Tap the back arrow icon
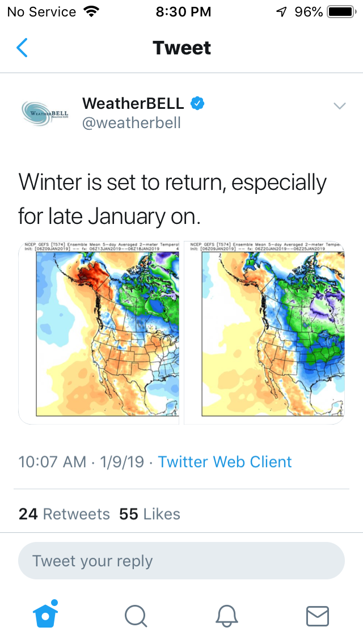The height and width of the screenshot is (644, 363). coord(22,48)
